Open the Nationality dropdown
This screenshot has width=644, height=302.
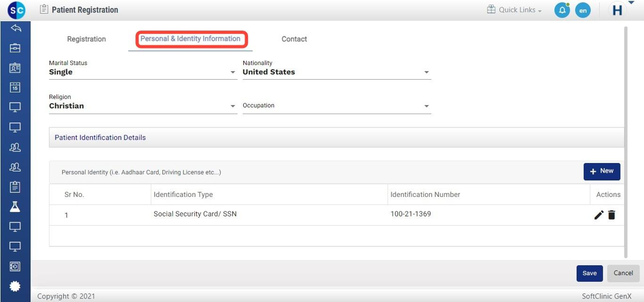pyautogui.click(x=337, y=72)
